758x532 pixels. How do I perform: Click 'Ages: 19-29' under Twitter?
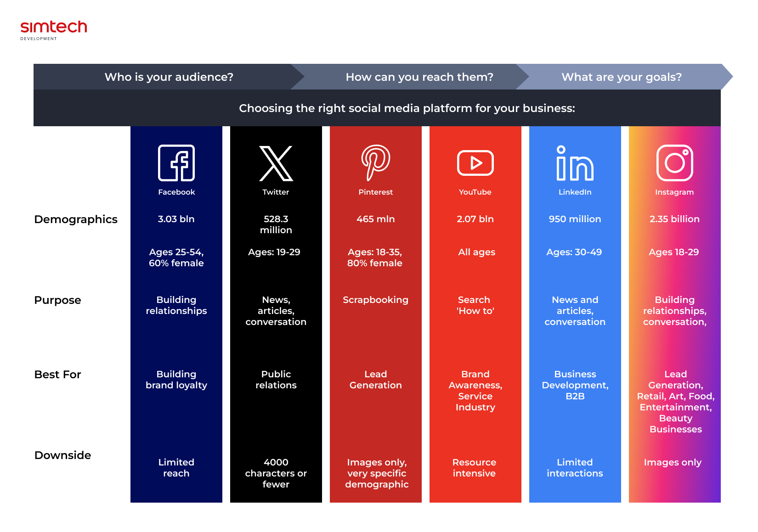(274, 252)
